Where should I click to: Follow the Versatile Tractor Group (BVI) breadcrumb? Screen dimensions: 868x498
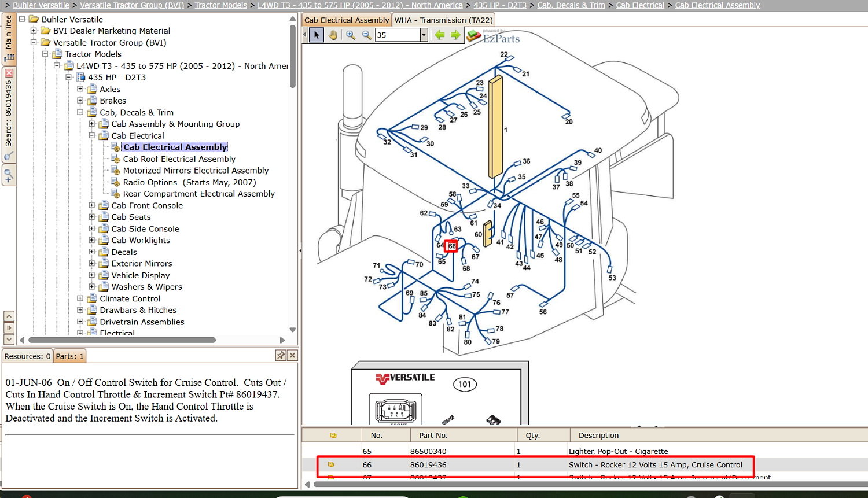tap(132, 5)
